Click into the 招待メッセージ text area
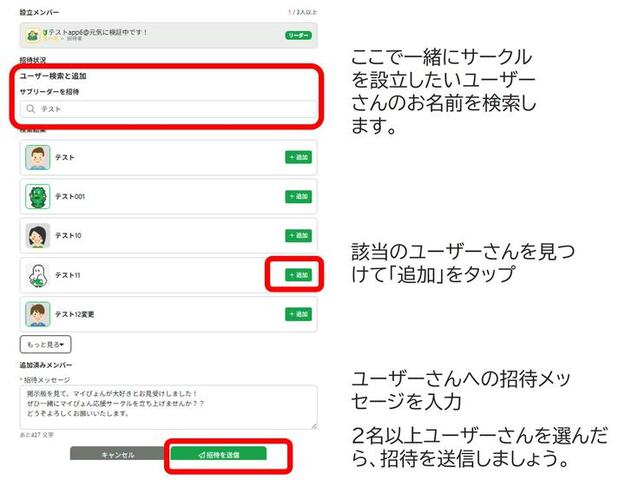 [168, 408]
